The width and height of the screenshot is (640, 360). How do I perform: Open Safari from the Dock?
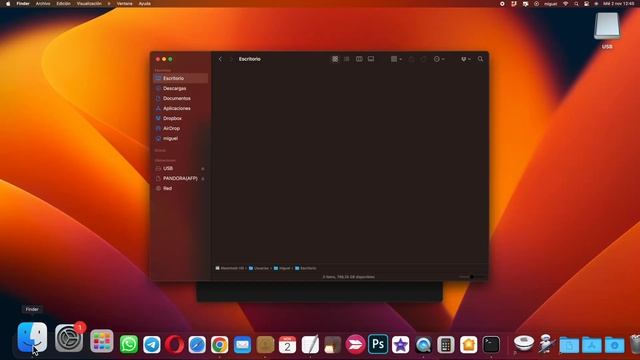[197, 344]
